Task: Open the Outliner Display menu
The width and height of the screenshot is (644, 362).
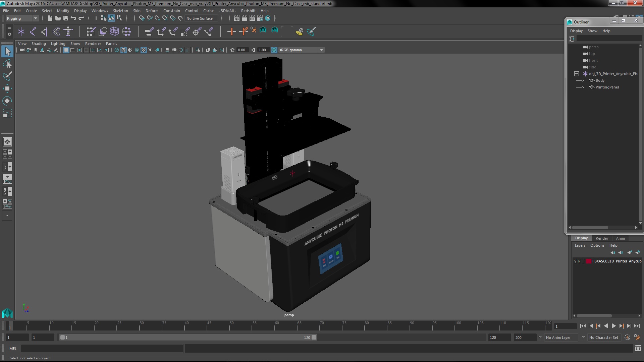Action: pyautogui.click(x=576, y=31)
